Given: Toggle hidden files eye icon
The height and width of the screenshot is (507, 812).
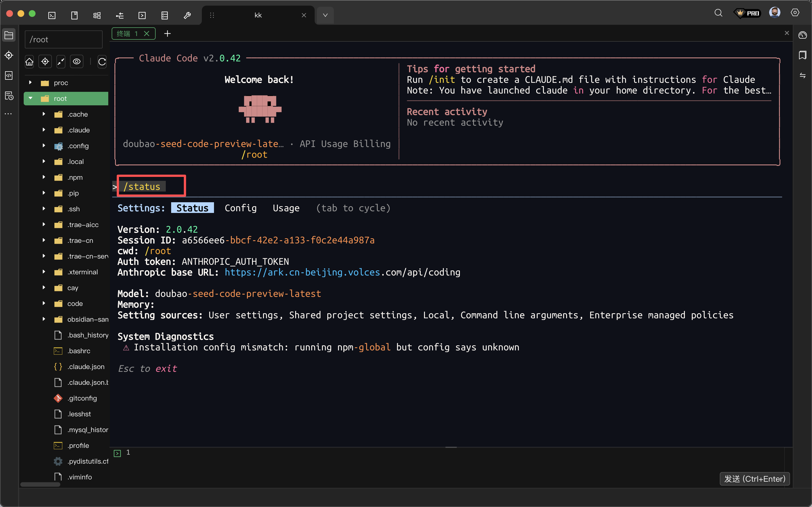Looking at the screenshot, I should (x=77, y=62).
